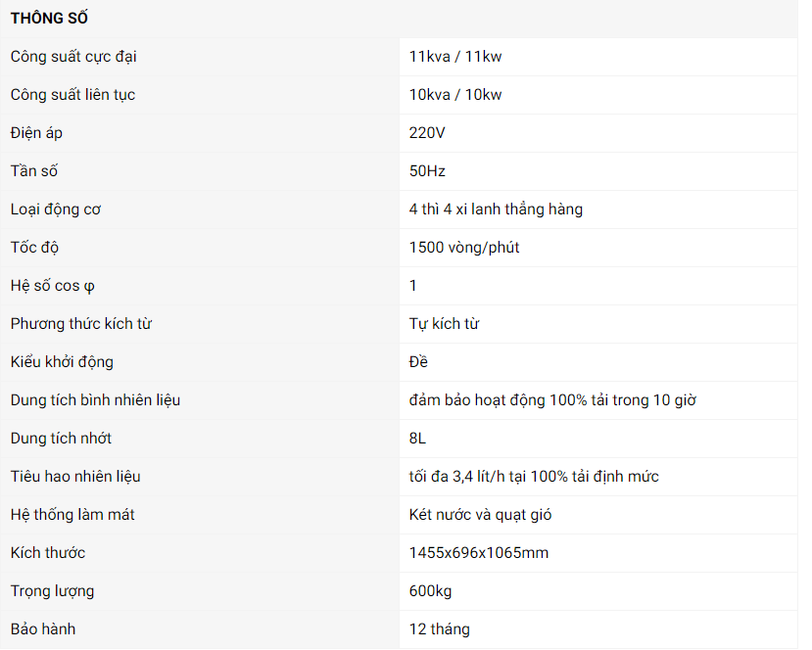Click the 1500 vòng/phút speed value
This screenshot has width=812, height=650.
(x=464, y=248)
